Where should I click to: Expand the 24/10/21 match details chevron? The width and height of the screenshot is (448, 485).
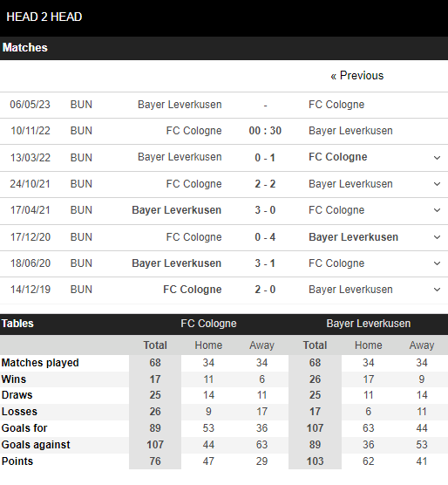pyautogui.click(x=437, y=184)
